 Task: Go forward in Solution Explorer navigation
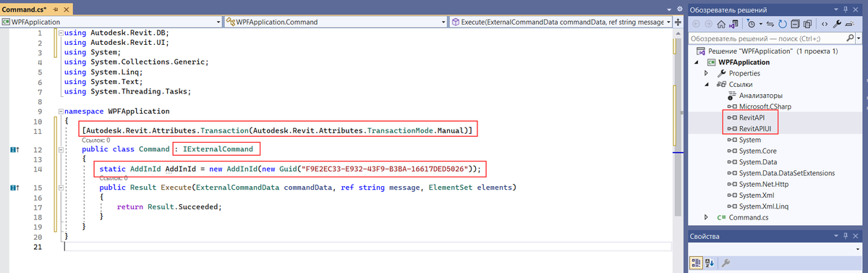pos(709,24)
